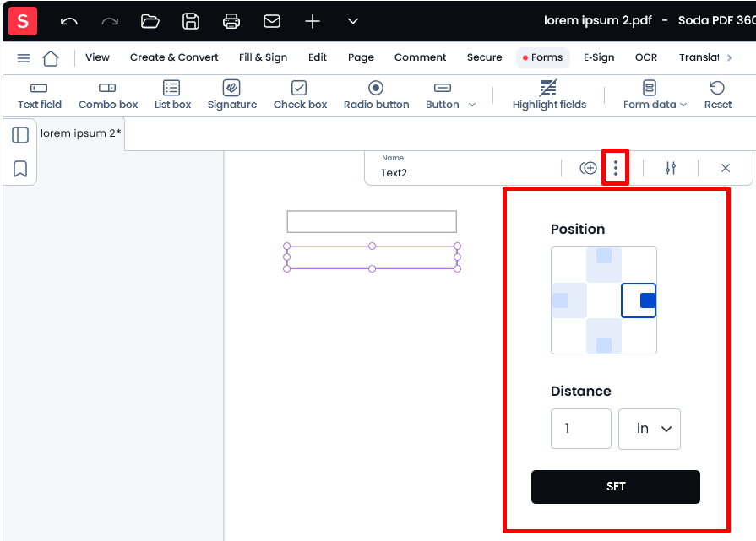Switch to the Edit tab

point(318,57)
